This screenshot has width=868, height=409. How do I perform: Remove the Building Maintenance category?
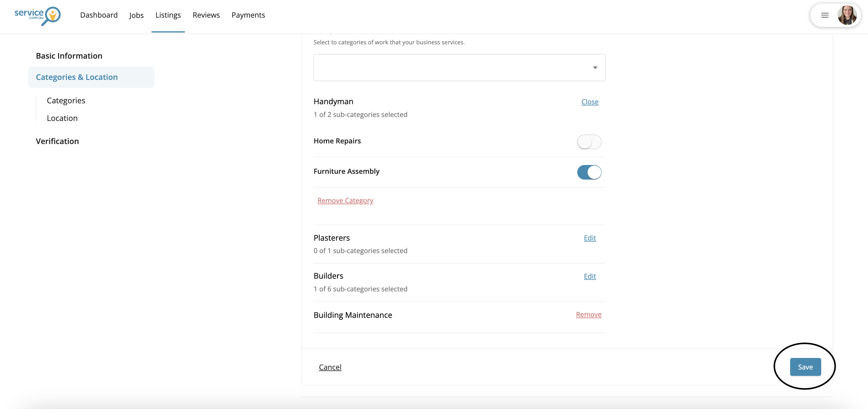(588, 314)
